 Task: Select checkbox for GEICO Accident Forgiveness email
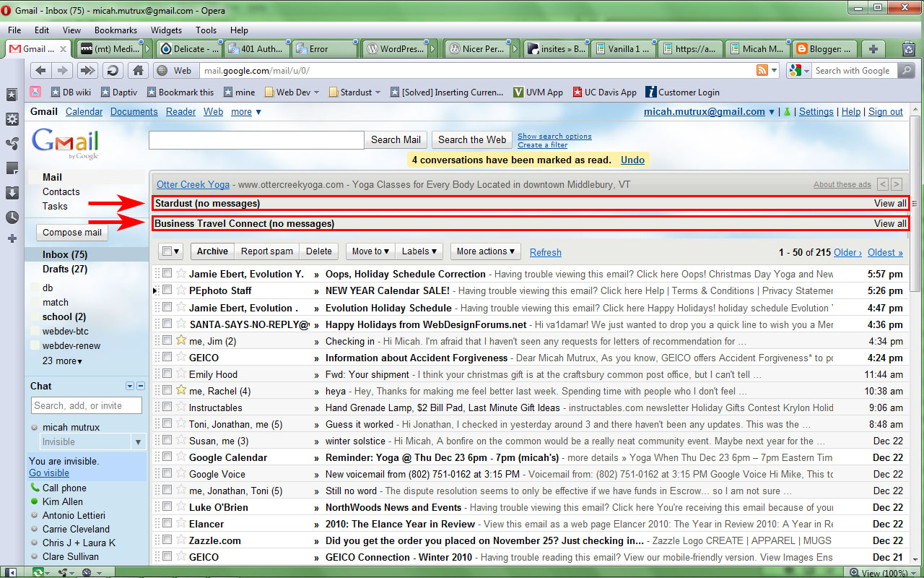(167, 357)
